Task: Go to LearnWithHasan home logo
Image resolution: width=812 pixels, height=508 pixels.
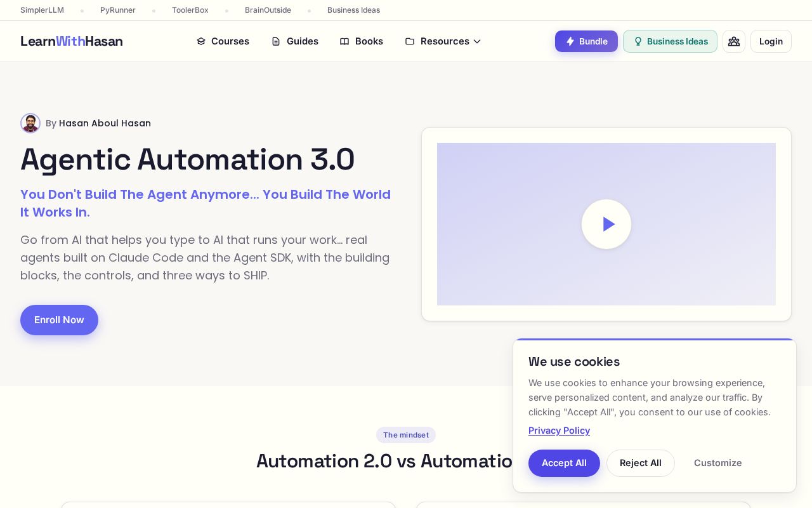Action: pos(72,41)
